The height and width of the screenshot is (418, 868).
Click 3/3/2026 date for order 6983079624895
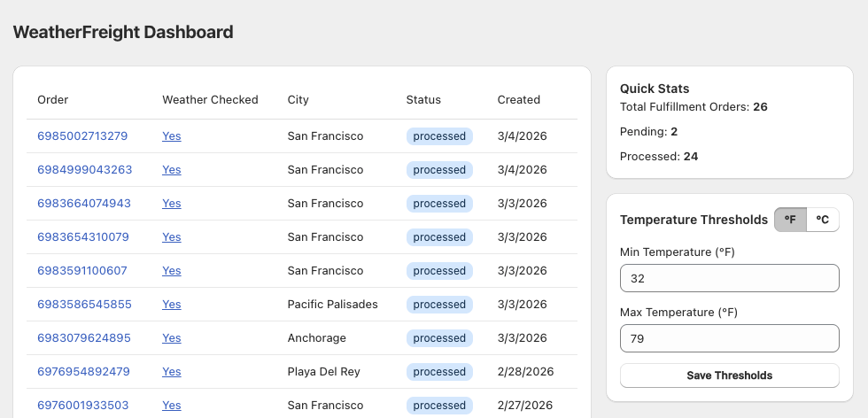(522, 337)
